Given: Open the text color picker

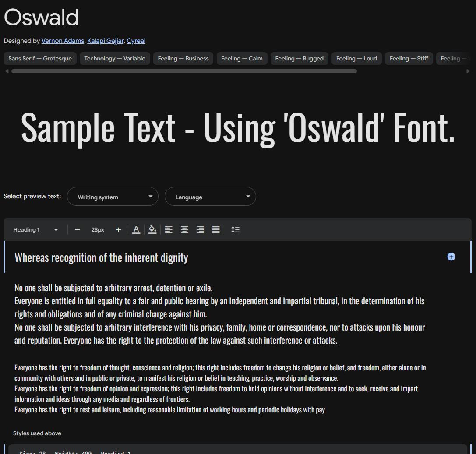Looking at the screenshot, I should click(136, 230).
